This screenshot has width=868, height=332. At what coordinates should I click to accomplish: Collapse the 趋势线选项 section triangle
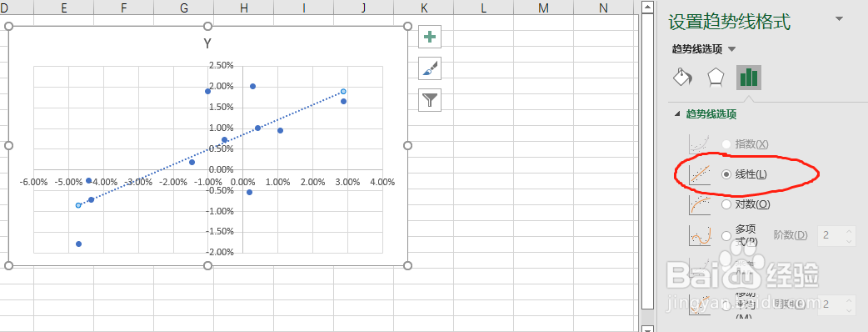(677, 114)
